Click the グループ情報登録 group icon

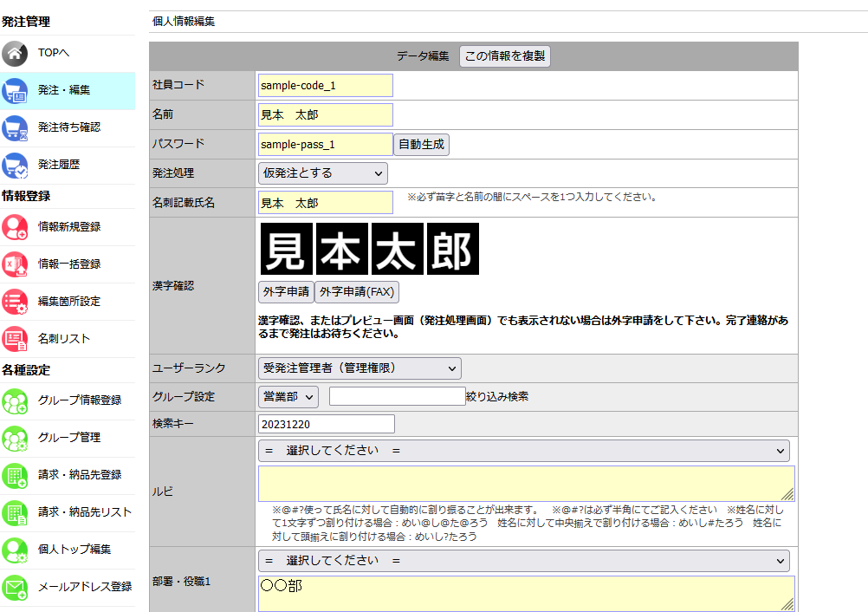[x=15, y=400]
